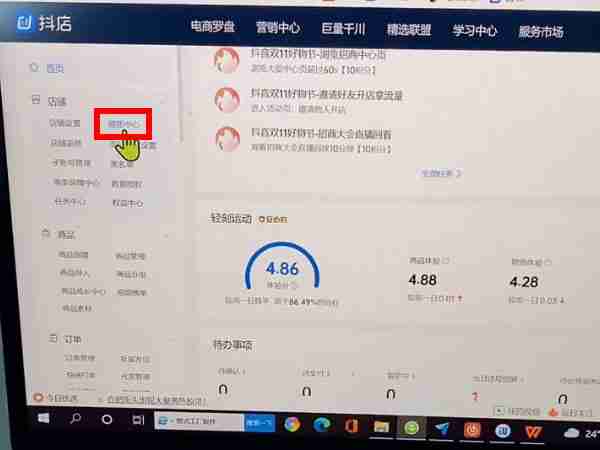The width and height of the screenshot is (600, 450).
Task: Click the orange-red square taskbar icon
Action: [472, 430]
